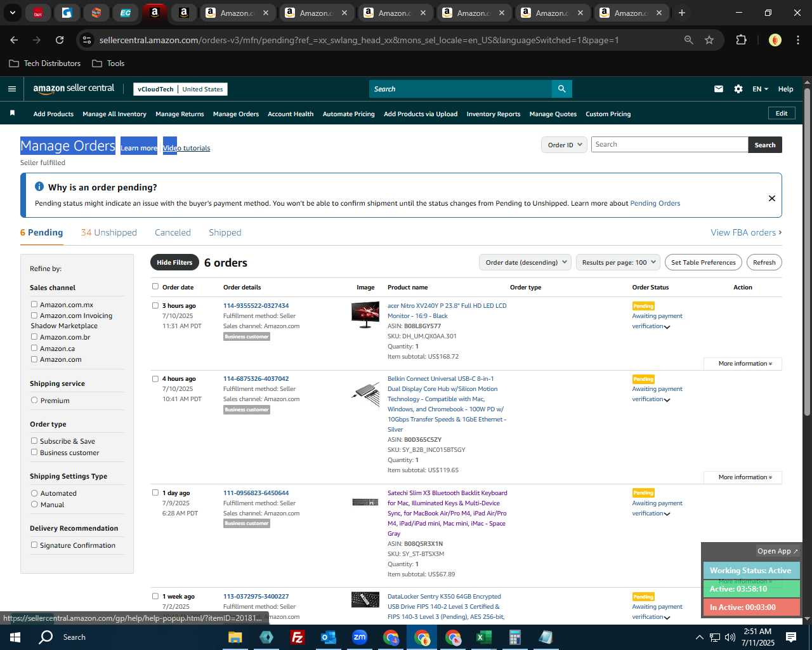This screenshot has width=812, height=650.
Task: Open order link 114-6875326-4037042
Action: (256, 378)
